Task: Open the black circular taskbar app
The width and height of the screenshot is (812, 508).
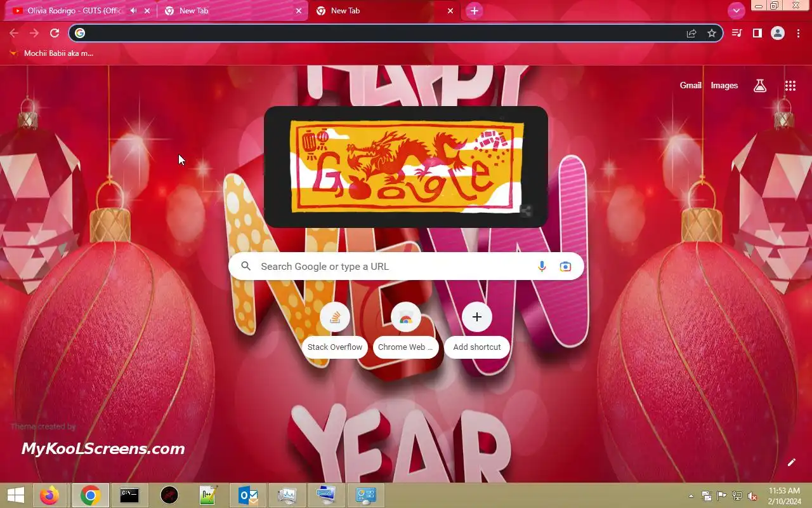Action: 169,495
